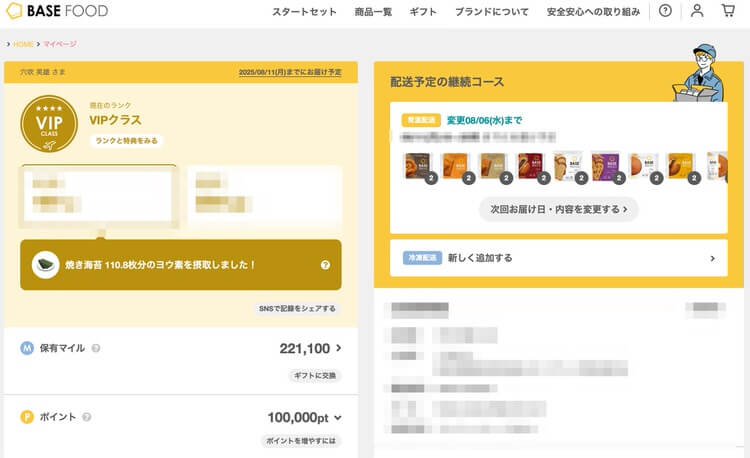Open 商品一覧 menu item
Viewport: 750px width, 458px height.
[x=373, y=12]
